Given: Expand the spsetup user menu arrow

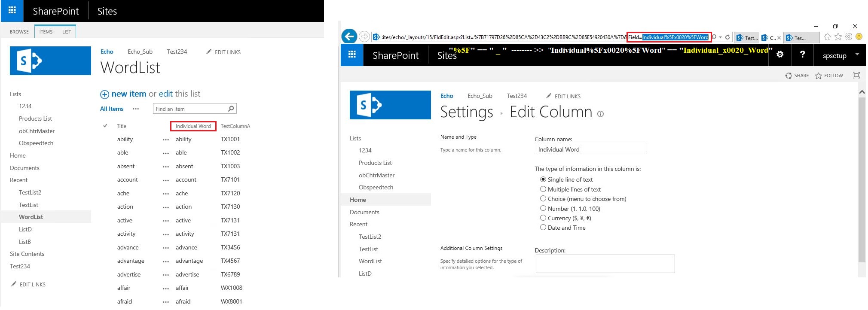Looking at the screenshot, I should tap(857, 54).
